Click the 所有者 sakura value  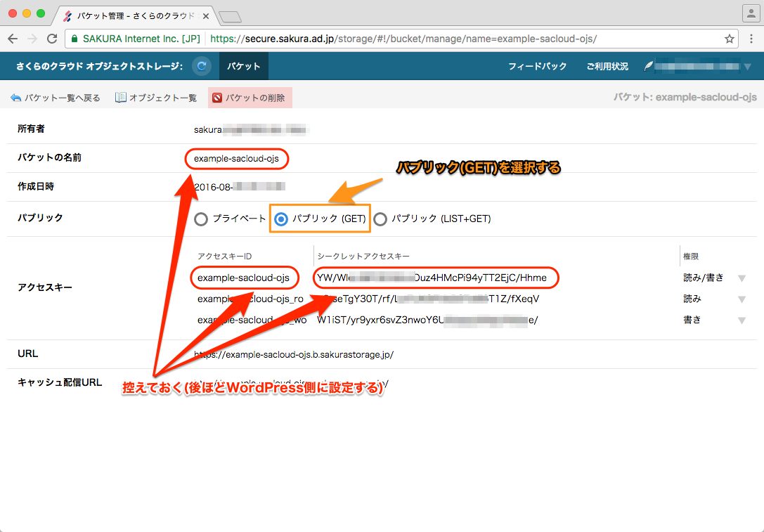point(250,129)
